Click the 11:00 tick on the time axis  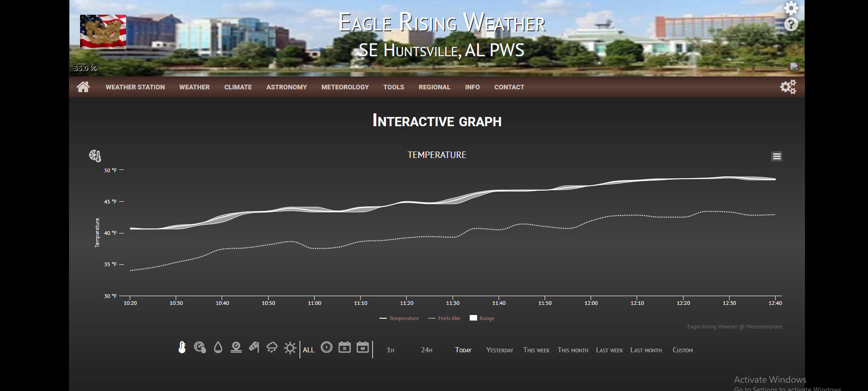pos(315,303)
